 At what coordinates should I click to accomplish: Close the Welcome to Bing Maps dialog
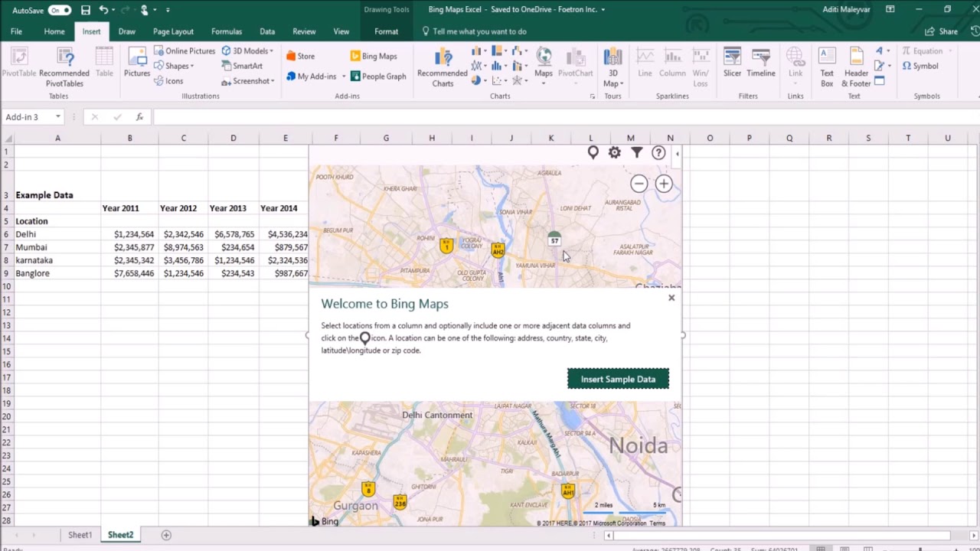[671, 298]
